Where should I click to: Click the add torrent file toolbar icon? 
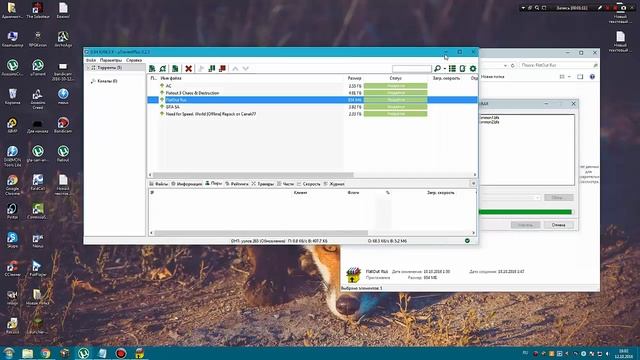click(x=152, y=69)
